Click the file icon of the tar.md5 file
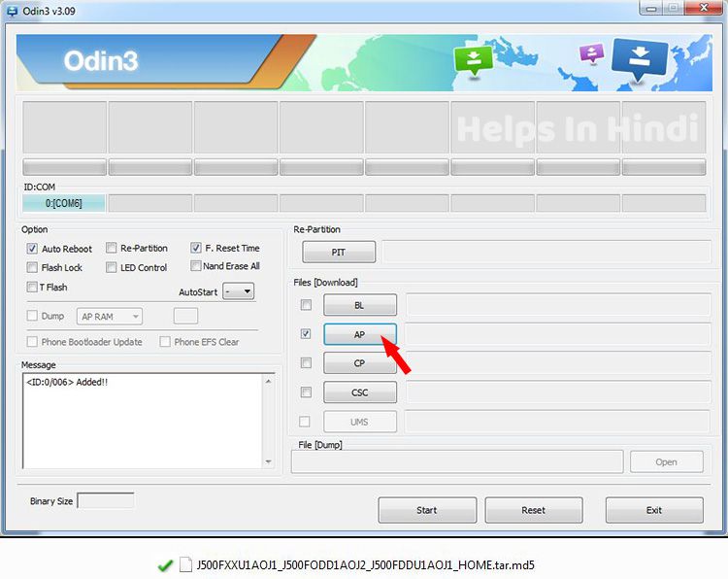This screenshot has height=579, width=728. coord(185,564)
